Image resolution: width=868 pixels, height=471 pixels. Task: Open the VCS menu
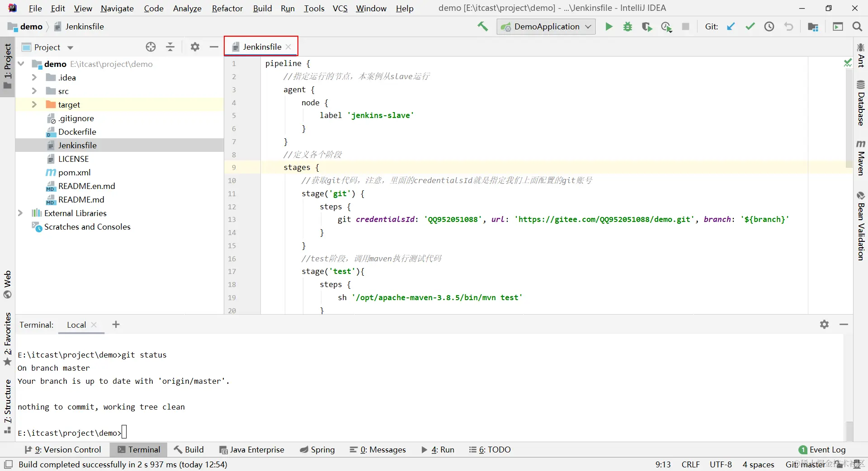pyautogui.click(x=340, y=8)
